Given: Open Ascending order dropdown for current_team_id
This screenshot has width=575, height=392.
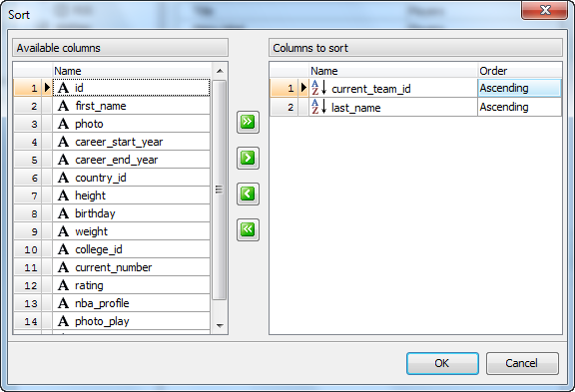Looking at the screenshot, I should point(519,88).
